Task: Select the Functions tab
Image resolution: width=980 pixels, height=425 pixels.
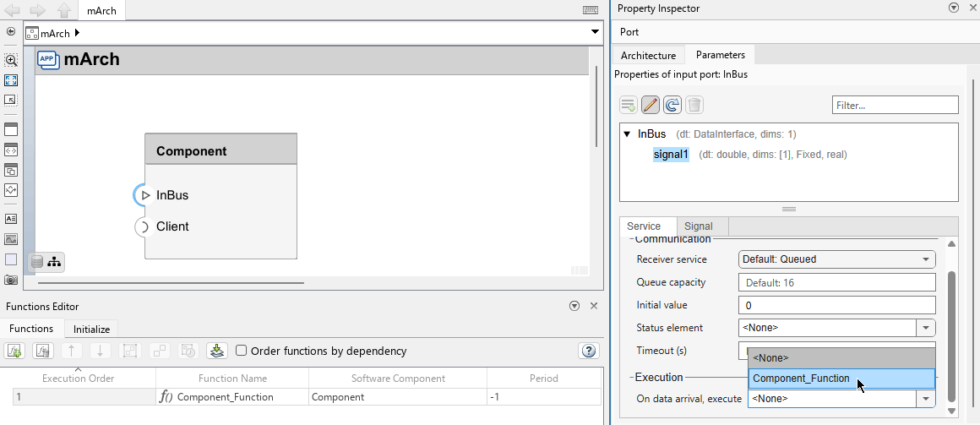Action: [31, 328]
